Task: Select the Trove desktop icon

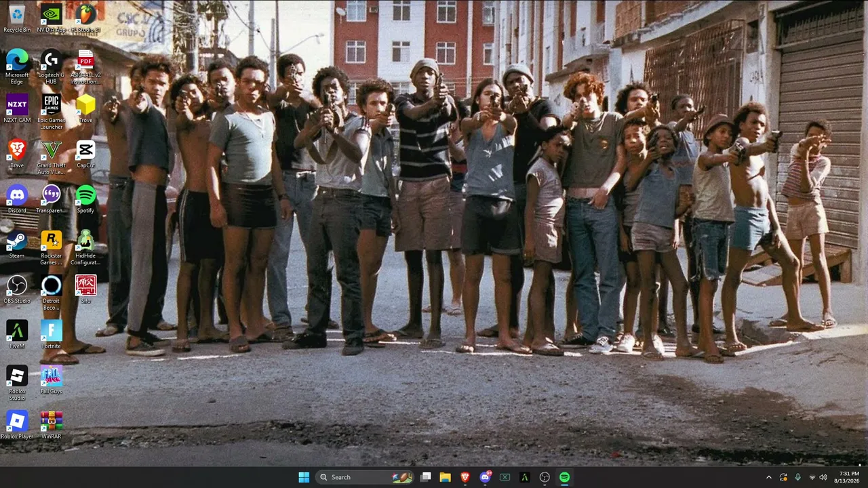Action: tap(85, 108)
